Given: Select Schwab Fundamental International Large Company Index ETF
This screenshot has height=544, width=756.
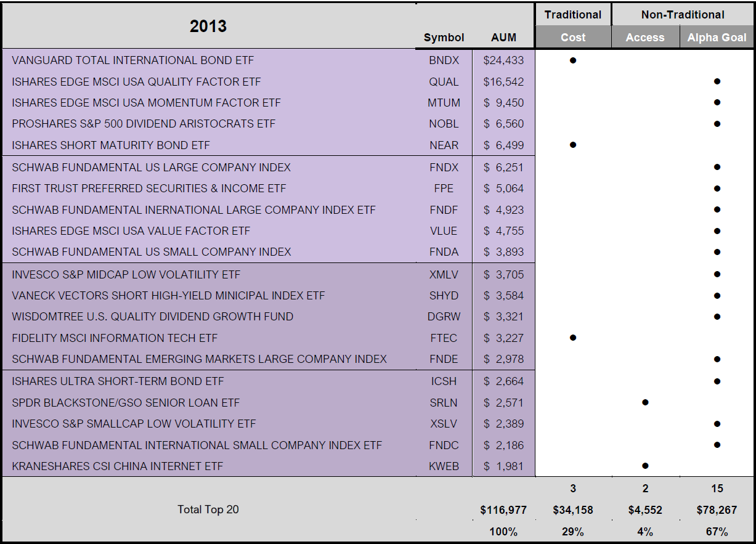Looking at the screenshot, I should [x=193, y=209].
